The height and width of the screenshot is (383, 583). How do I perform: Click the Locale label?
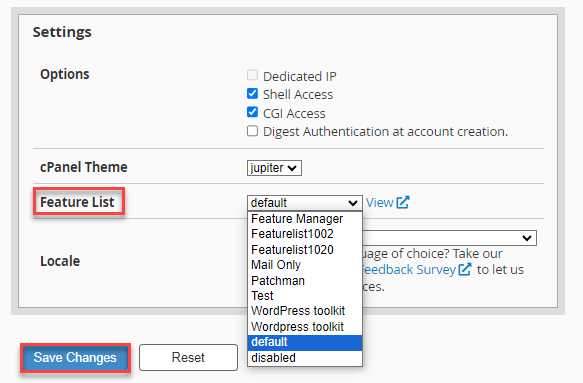pos(60,261)
